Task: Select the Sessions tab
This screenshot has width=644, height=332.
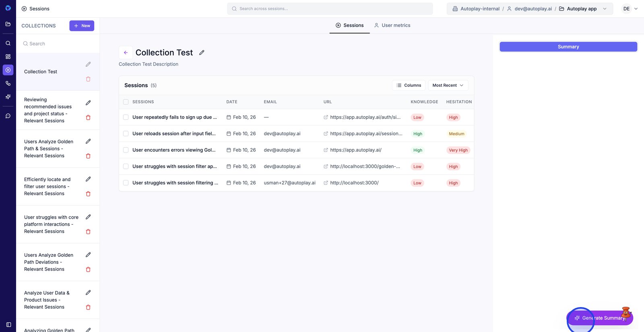Action: (349, 25)
